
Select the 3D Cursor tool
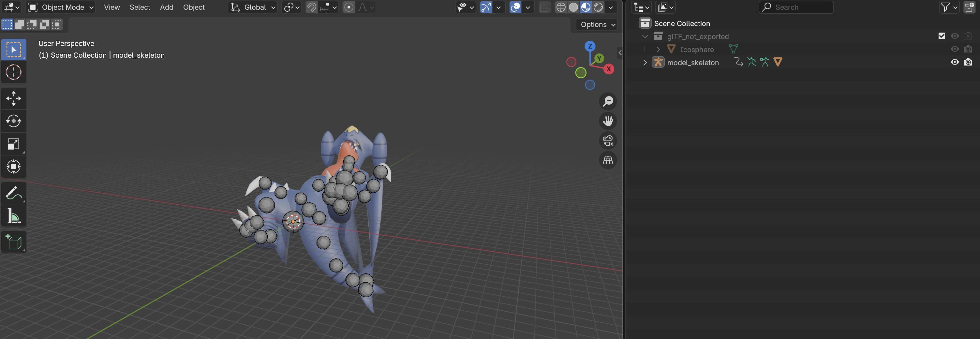(14, 72)
